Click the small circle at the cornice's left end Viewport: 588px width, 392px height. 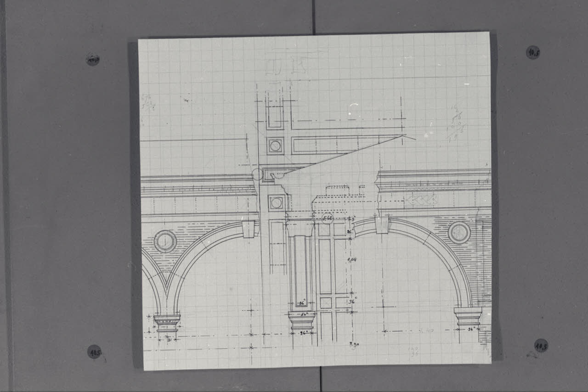(257, 174)
